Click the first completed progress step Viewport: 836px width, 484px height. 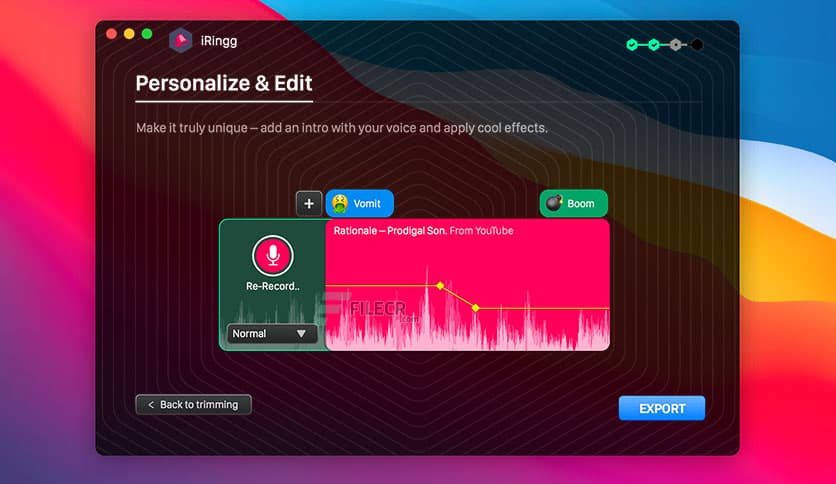tap(632, 45)
